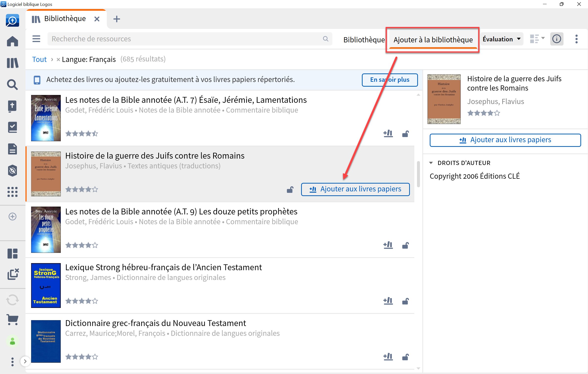Add Les douze petits prophètes to print books
This screenshot has width=588, height=374.
point(388,245)
